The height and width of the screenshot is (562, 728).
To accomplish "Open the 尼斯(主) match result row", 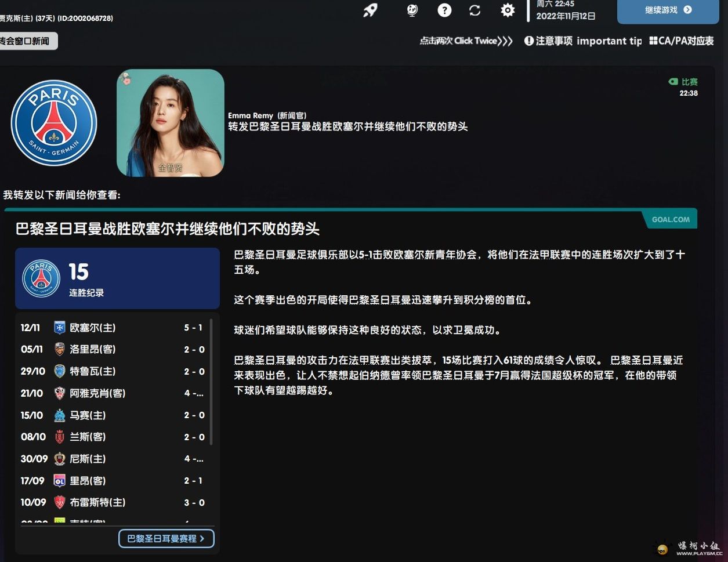I will pos(113,459).
